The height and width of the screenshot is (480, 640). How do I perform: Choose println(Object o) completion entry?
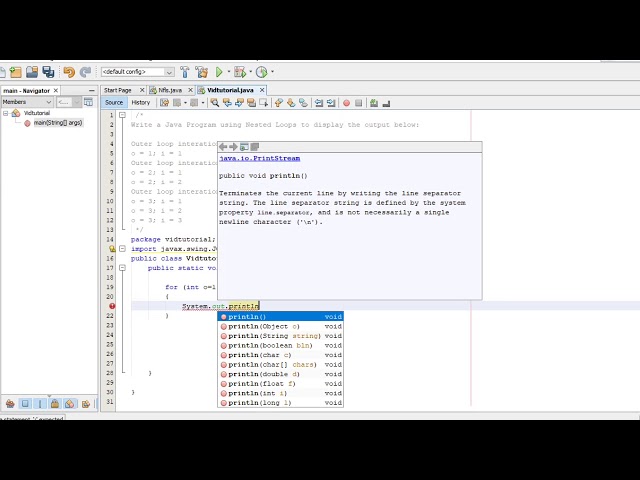coord(280,326)
